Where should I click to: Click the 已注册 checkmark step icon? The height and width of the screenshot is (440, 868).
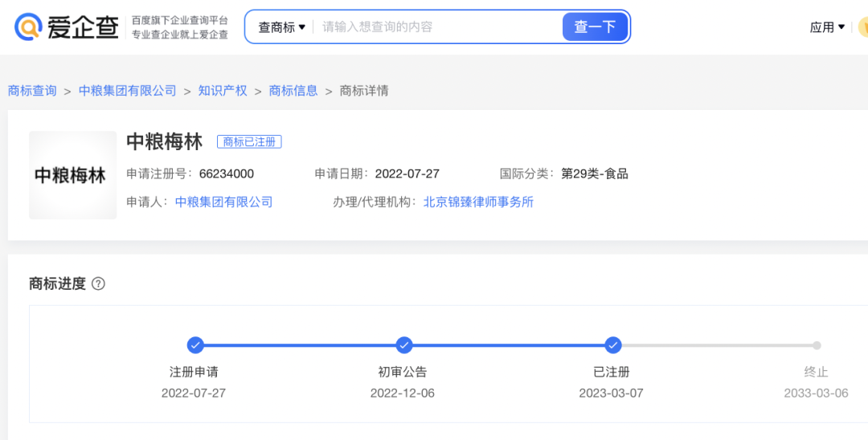(613, 345)
